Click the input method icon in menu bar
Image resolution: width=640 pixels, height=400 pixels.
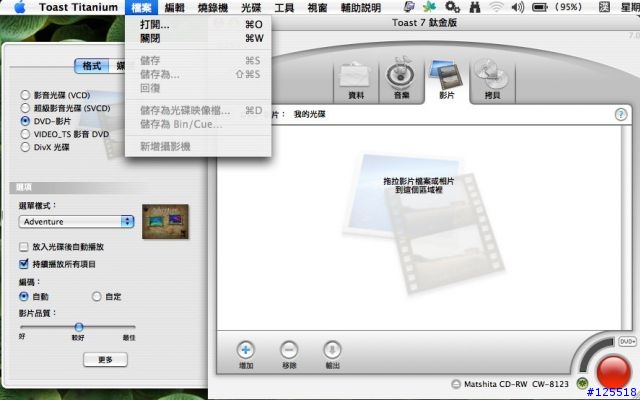coord(604,7)
